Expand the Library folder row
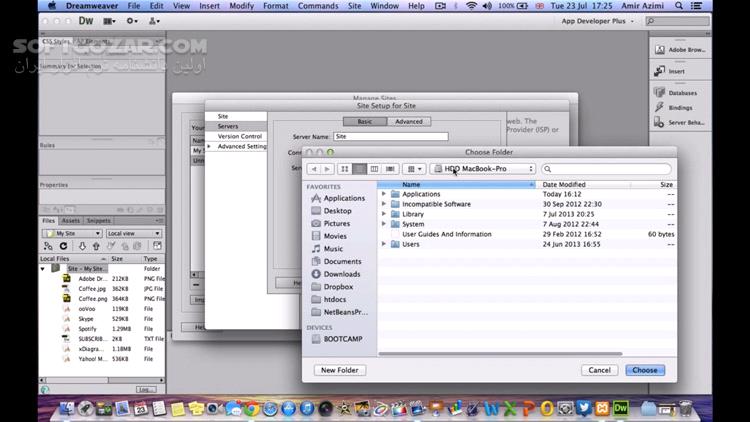Screen dimensions: 750x422 click(384, 214)
